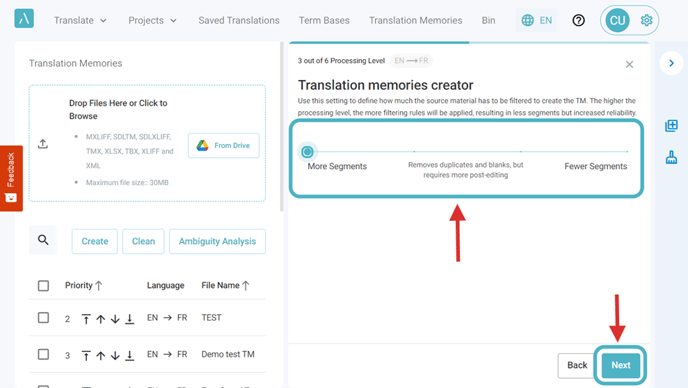Viewport: 688px width, 388px height.
Task: Open the Term Bases tab
Action: [x=324, y=21]
